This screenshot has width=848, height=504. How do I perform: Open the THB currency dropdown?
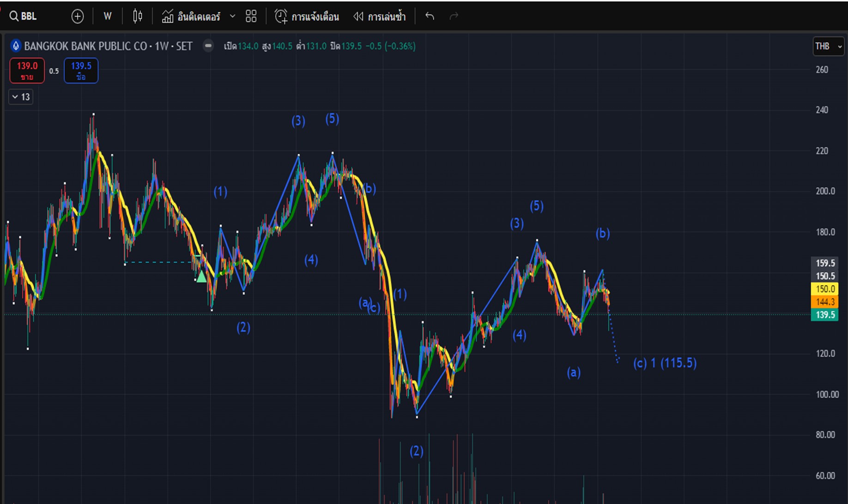coord(829,46)
